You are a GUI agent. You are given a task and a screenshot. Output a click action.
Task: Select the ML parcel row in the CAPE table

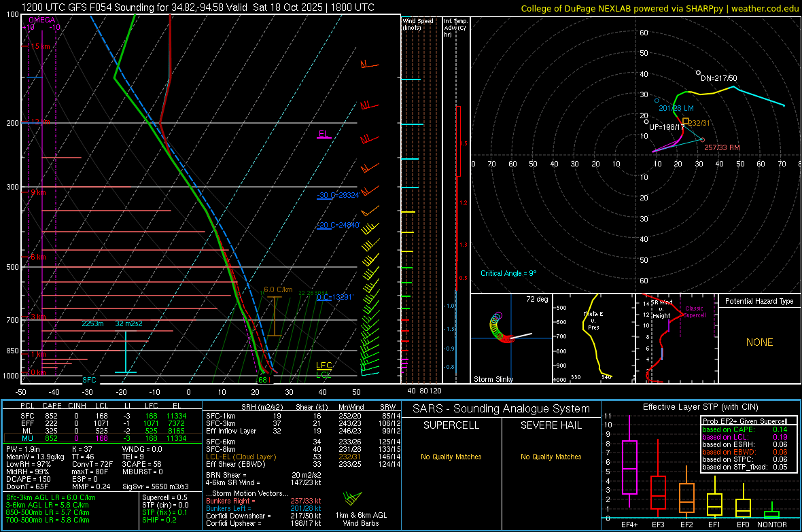click(103, 431)
